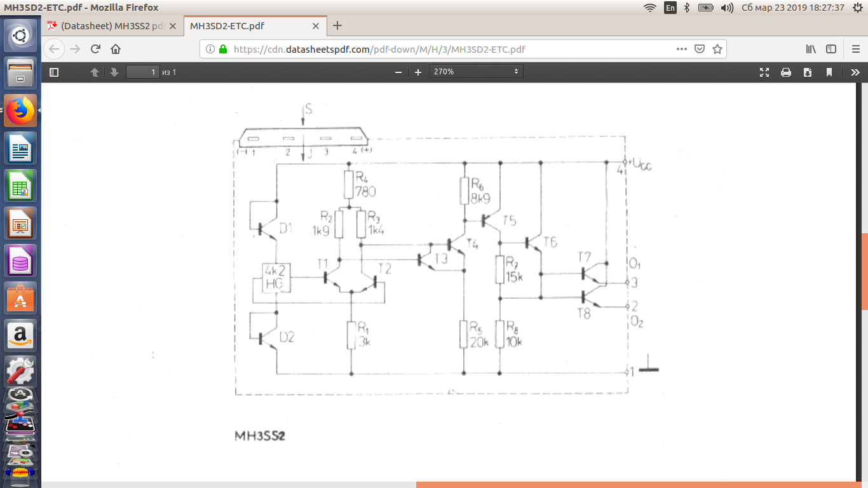Expand PDF viewer tools menu

pos(855,72)
